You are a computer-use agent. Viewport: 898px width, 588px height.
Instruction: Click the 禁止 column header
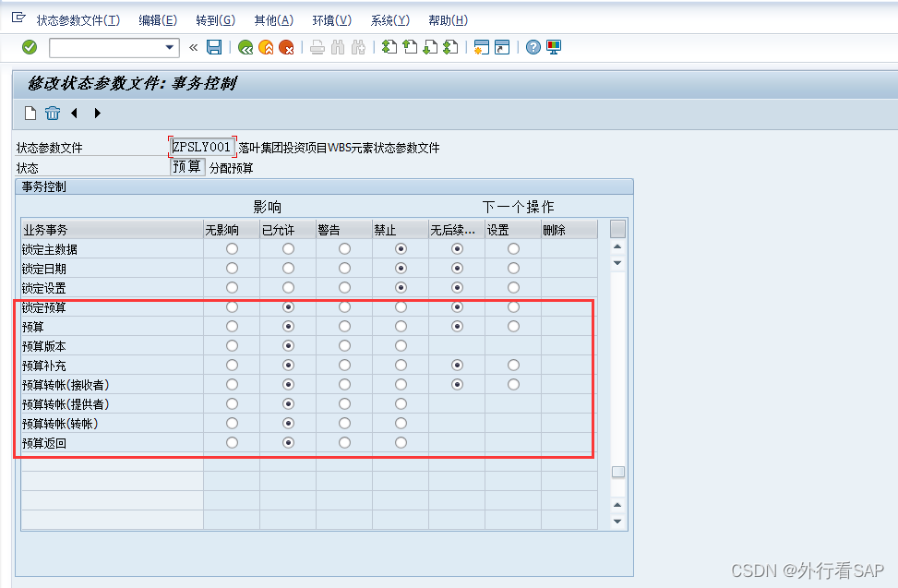pos(401,230)
